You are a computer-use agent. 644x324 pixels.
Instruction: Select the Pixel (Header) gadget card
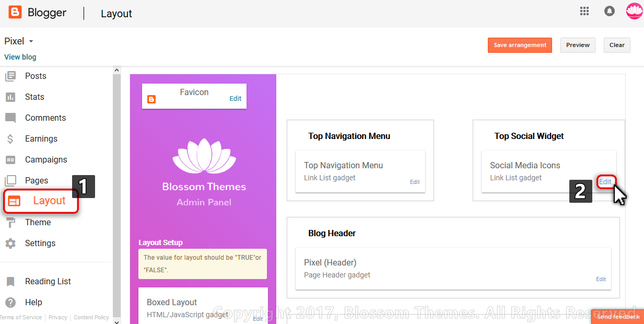[453, 269]
